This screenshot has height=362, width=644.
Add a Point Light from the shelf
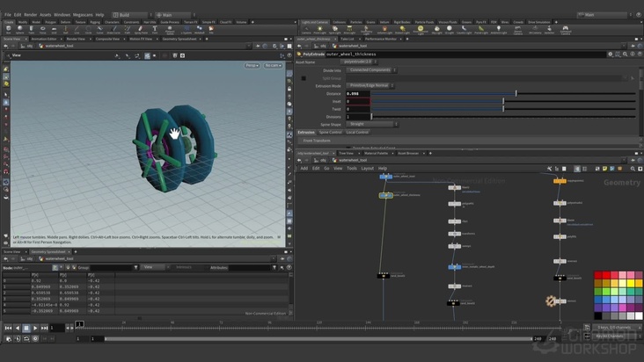pyautogui.click(x=319, y=30)
